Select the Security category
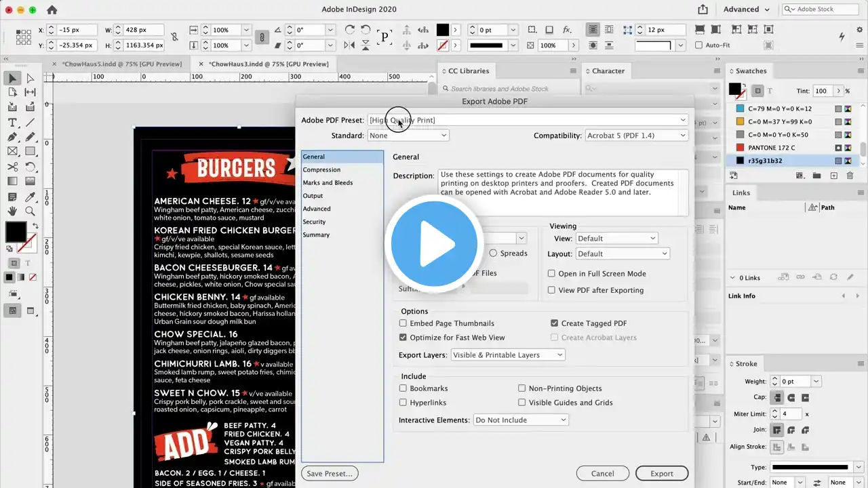 point(314,222)
